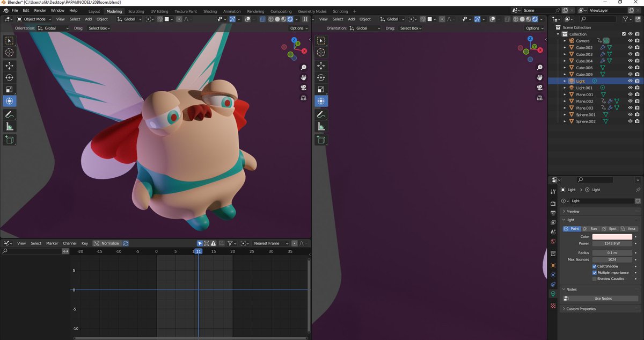644x340 pixels.
Task: Select the Annotate tool in left viewport
Action: point(10,114)
